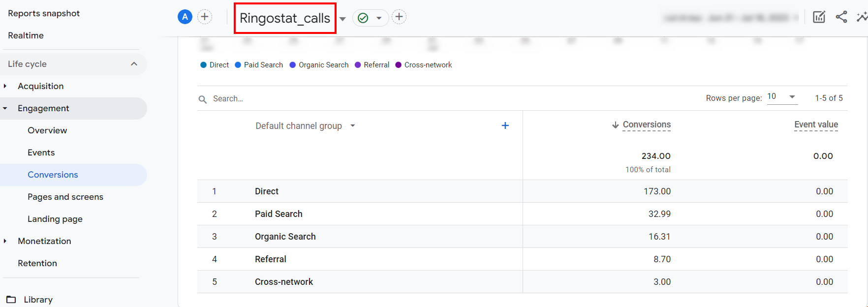Open Reports snapshot
868x307 pixels.
(x=44, y=13)
